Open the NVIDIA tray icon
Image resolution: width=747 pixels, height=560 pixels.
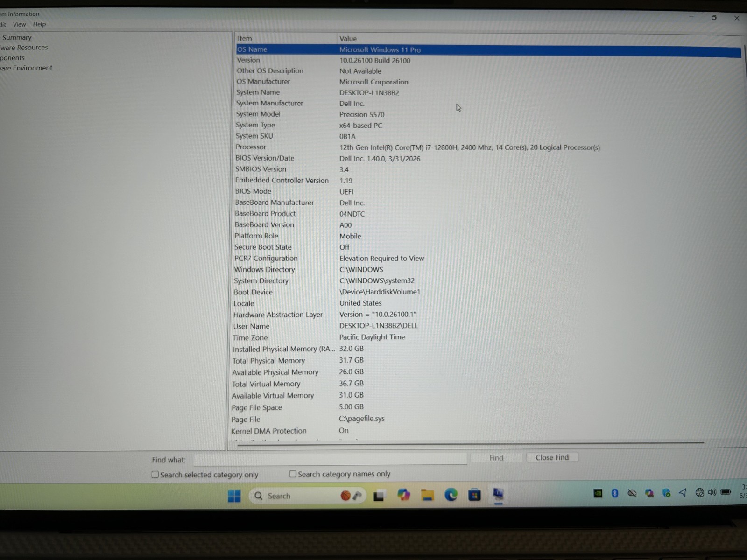(598, 493)
